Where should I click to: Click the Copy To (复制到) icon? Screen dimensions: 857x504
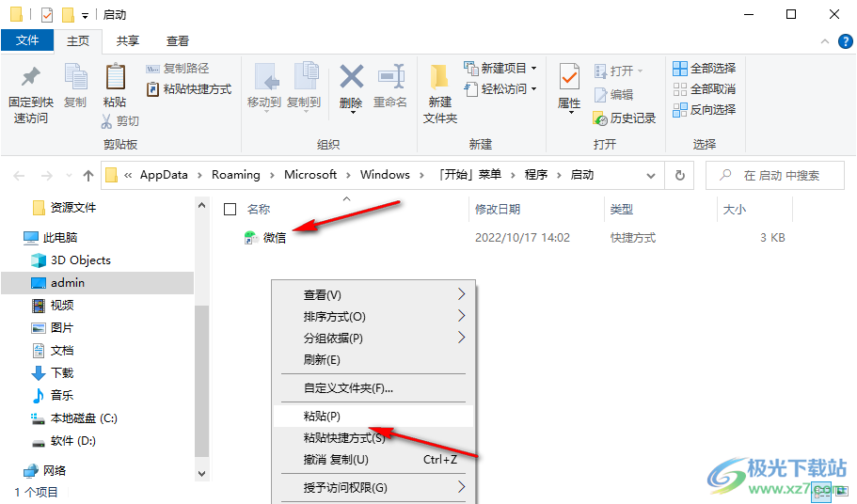tap(306, 76)
